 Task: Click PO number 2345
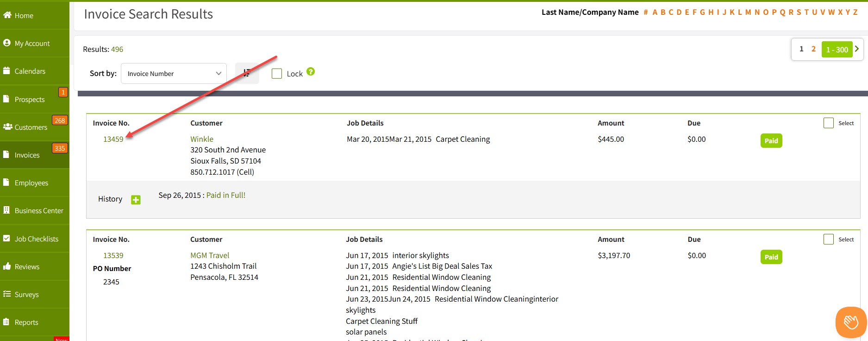click(111, 282)
